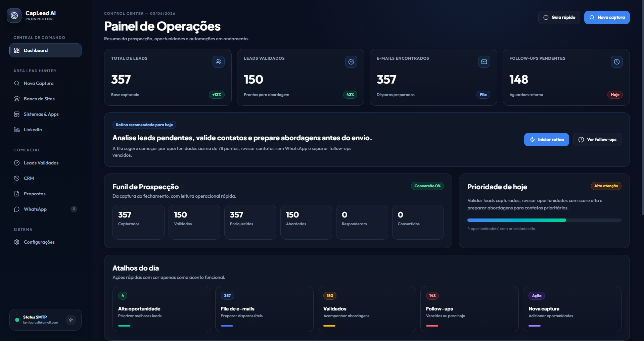Click the Leads Validados checkmark card icon
644x341 pixels.
351,62
